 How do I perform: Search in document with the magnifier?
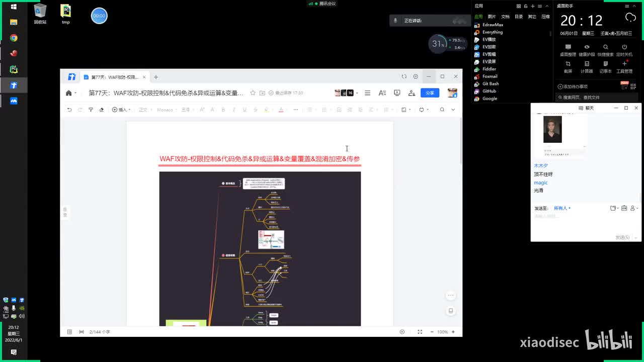point(442,110)
